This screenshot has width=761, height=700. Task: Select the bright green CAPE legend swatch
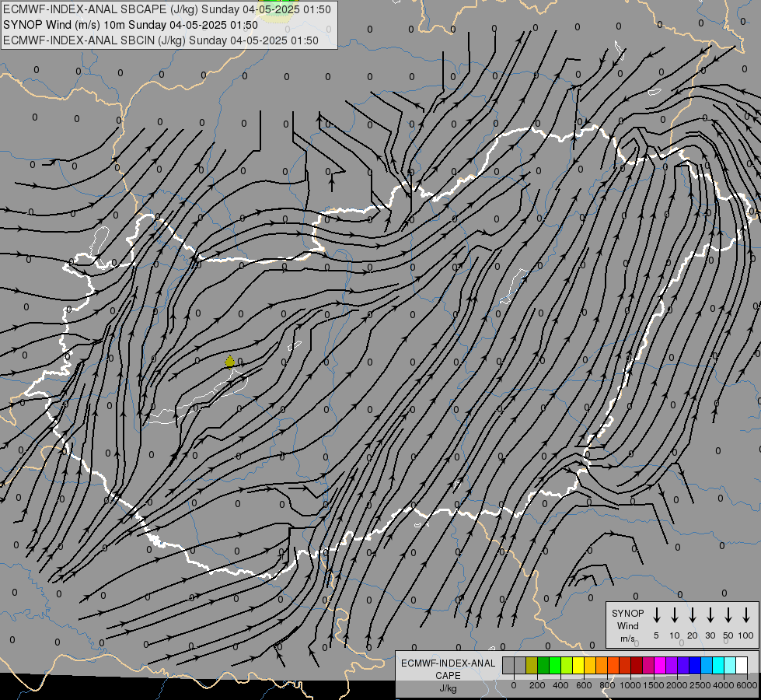pos(555,665)
